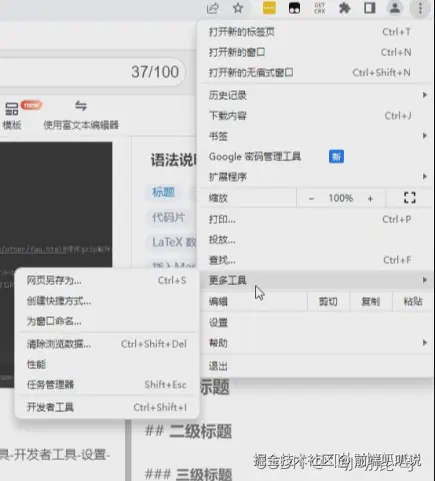Image resolution: width=435 pixels, height=481 pixels.
Task: Click the 剪切 button in edit row
Action: [x=328, y=302]
